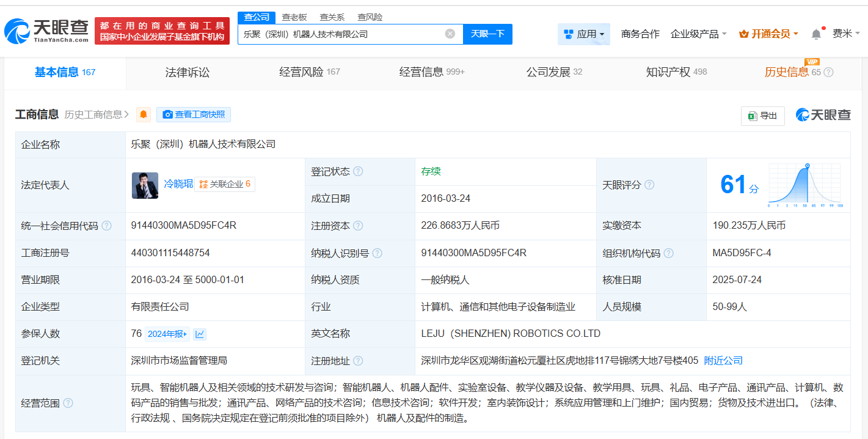Click the trend chart icon beside 2024年报
The image size is (868, 439).
[x=200, y=334]
